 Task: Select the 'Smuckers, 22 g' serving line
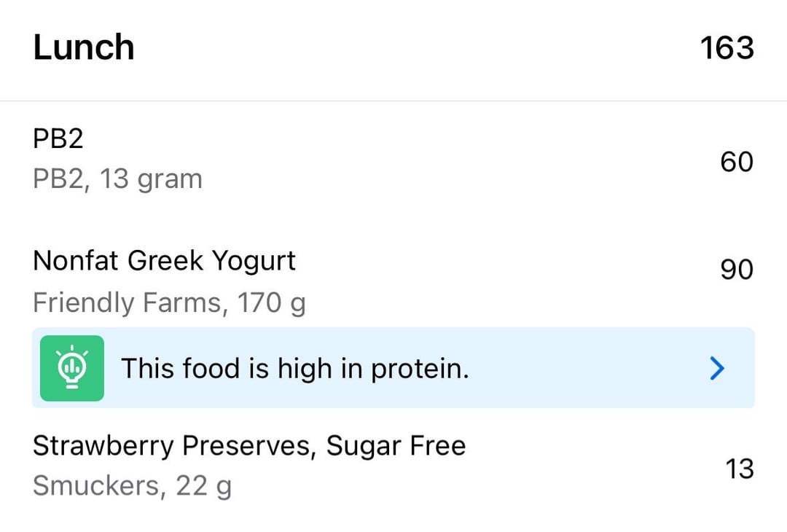(x=132, y=486)
